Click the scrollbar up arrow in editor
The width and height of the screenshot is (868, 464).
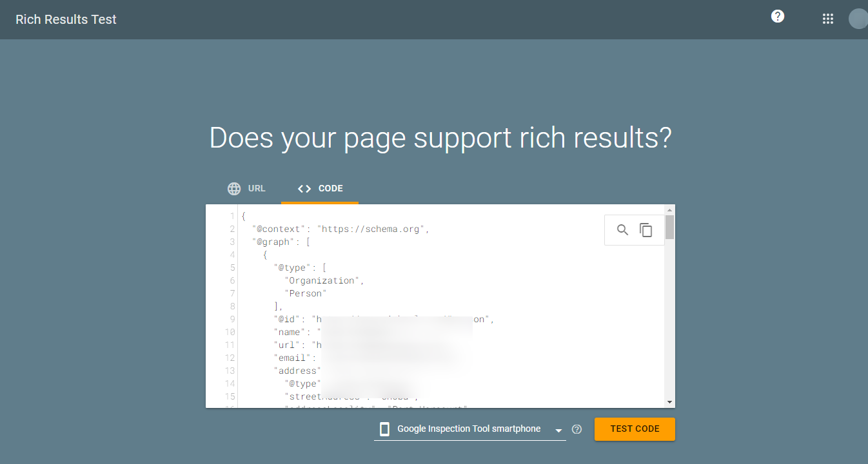point(670,209)
